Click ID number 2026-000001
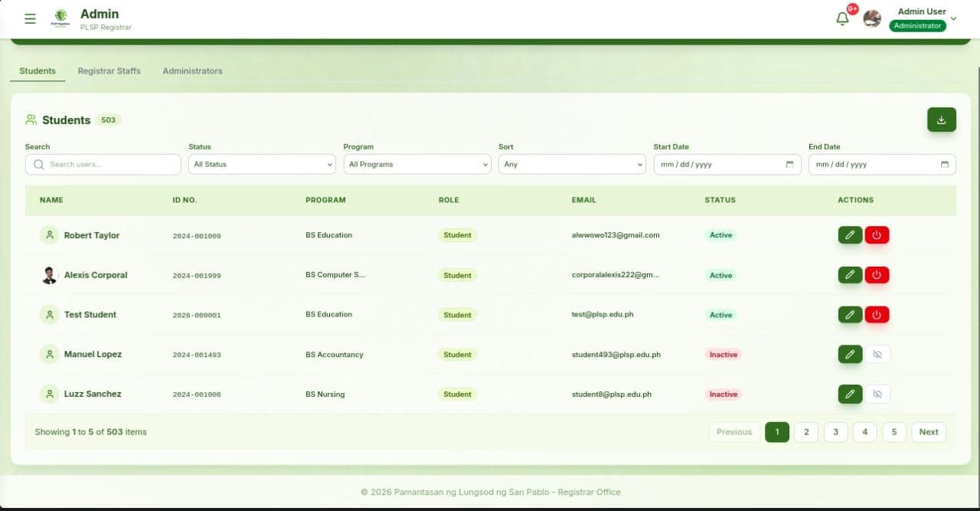The image size is (980, 511). [197, 315]
